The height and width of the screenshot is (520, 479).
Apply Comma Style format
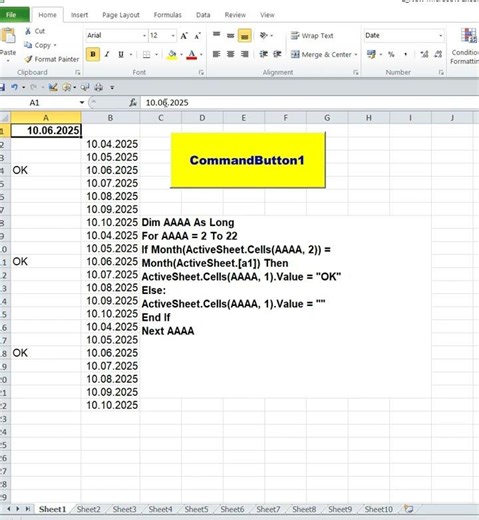[405, 54]
